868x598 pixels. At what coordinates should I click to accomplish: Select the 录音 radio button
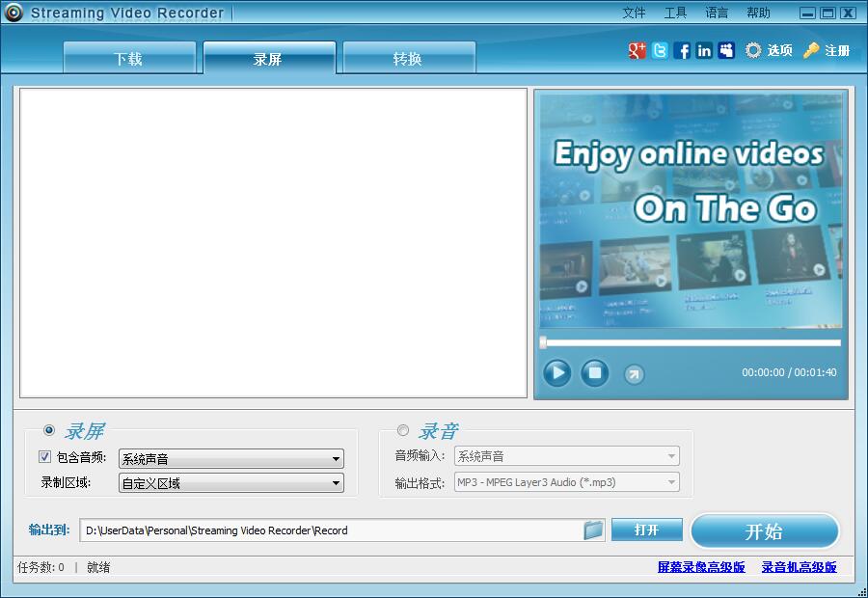pyautogui.click(x=403, y=429)
